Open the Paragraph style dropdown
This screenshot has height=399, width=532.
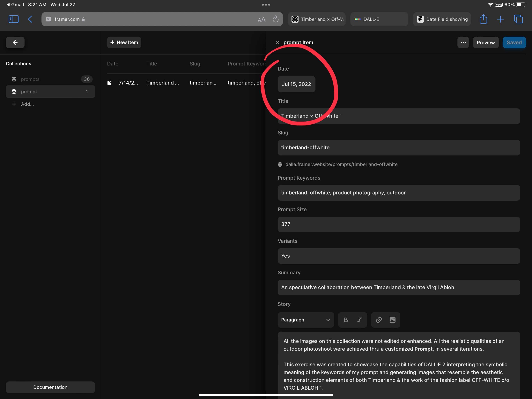(x=306, y=320)
